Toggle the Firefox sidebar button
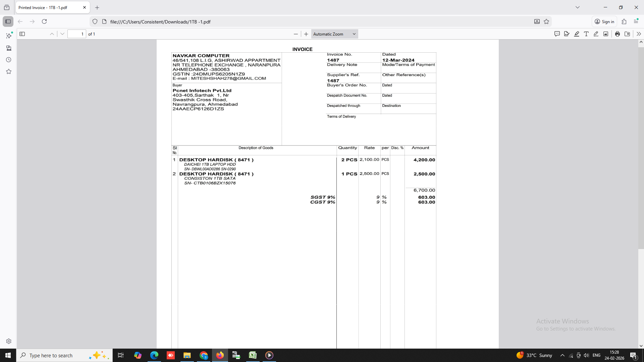 [x=8, y=21]
